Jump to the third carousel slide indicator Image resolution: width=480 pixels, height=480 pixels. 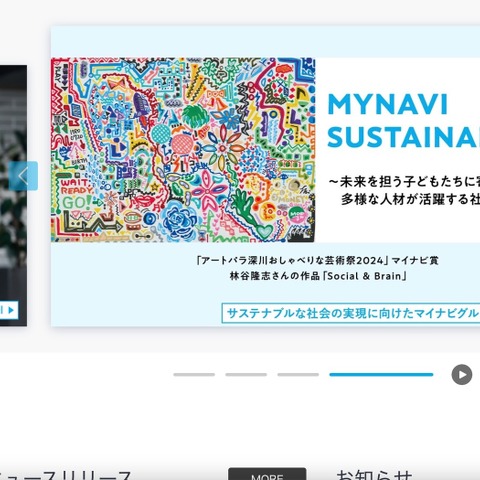point(298,375)
